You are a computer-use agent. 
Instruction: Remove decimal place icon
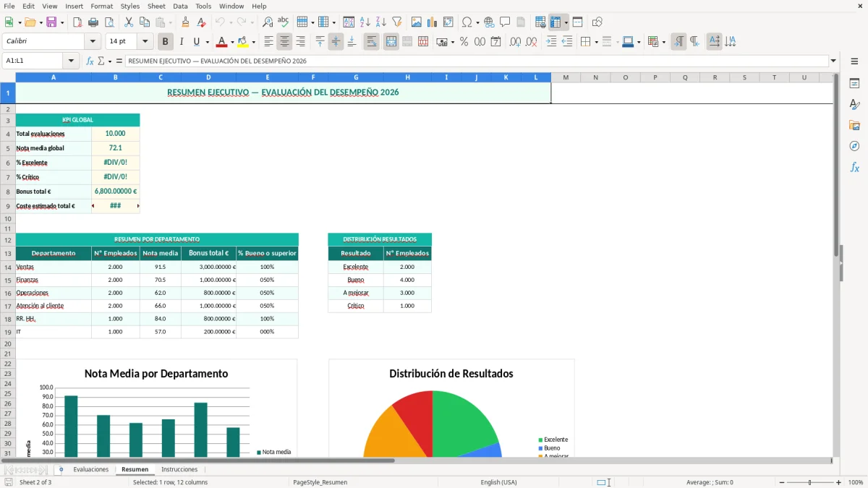tap(532, 42)
